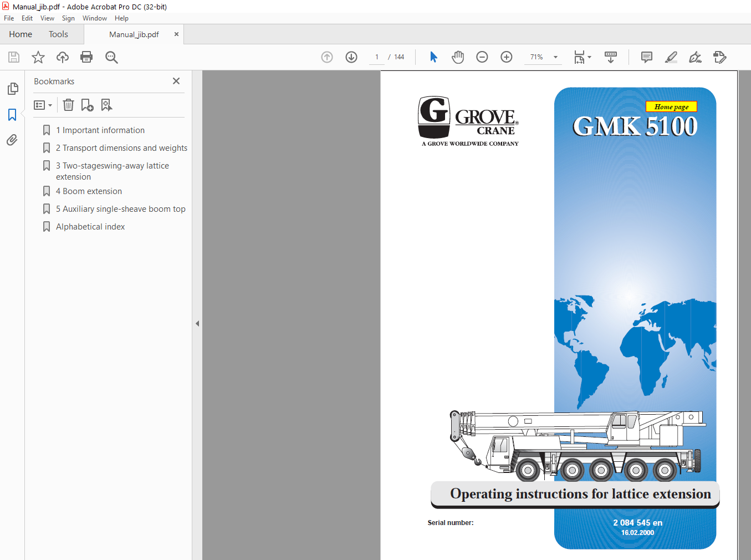Open the View menu
The height and width of the screenshot is (560, 751).
tap(47, 18)
